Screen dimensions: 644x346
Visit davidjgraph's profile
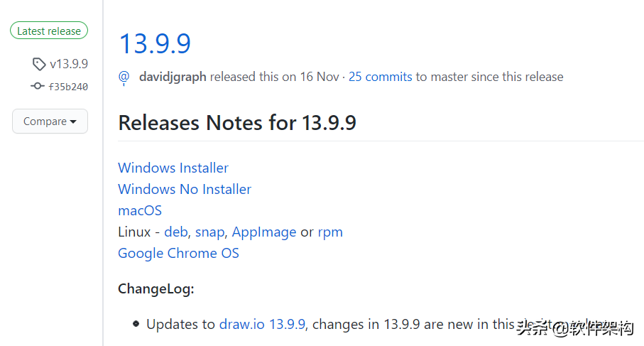point(173,77)
